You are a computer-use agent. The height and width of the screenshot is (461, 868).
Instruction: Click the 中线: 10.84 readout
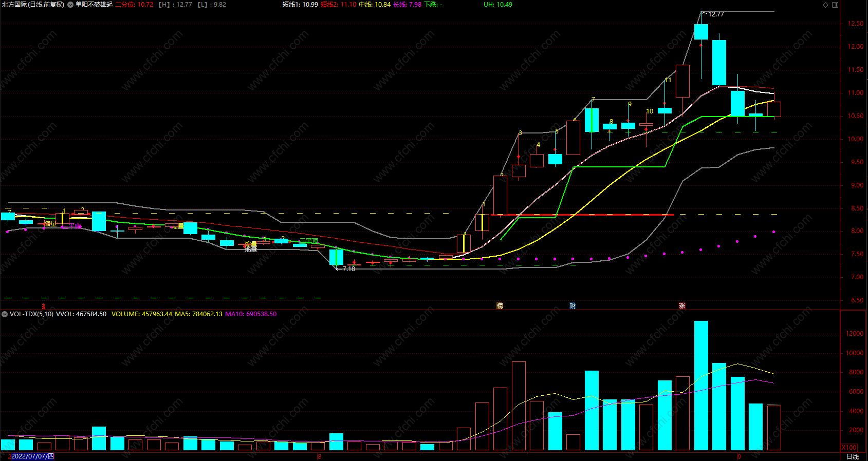tap(375, 5)
